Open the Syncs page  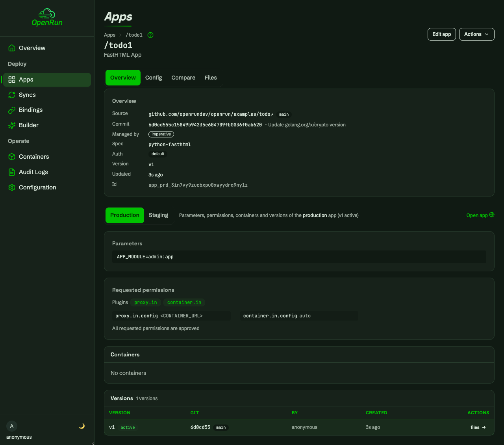(47, 95)
